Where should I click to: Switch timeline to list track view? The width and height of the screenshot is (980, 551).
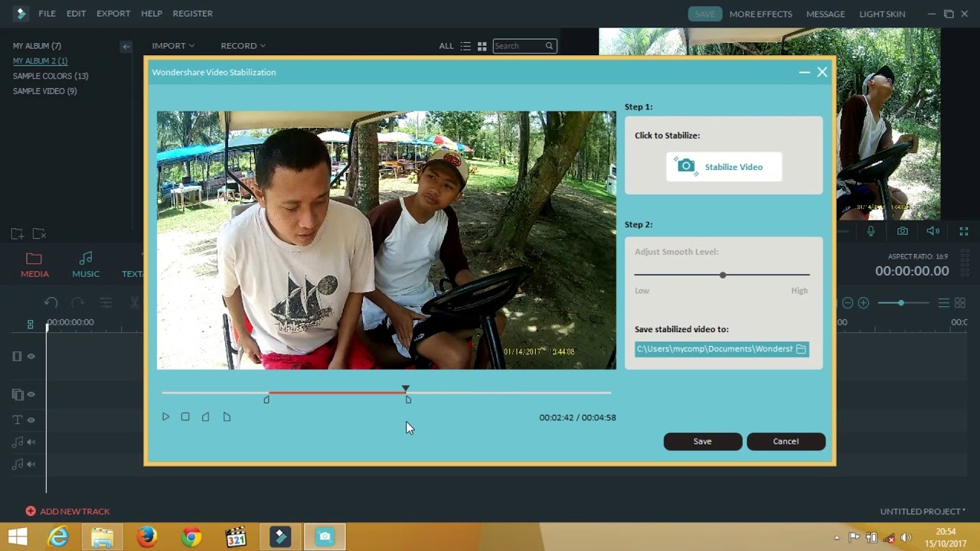point(944,303)
